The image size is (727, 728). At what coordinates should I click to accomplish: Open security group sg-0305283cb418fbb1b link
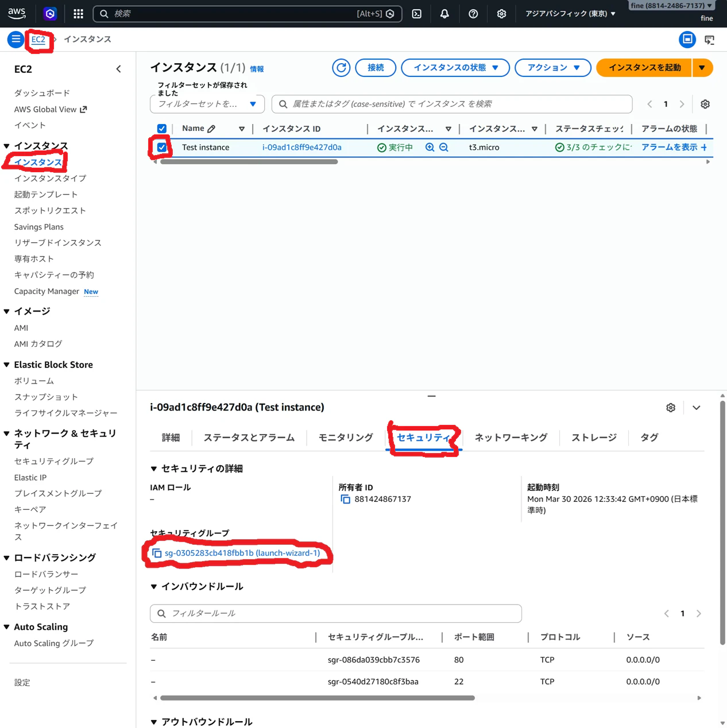coord(242,553)
